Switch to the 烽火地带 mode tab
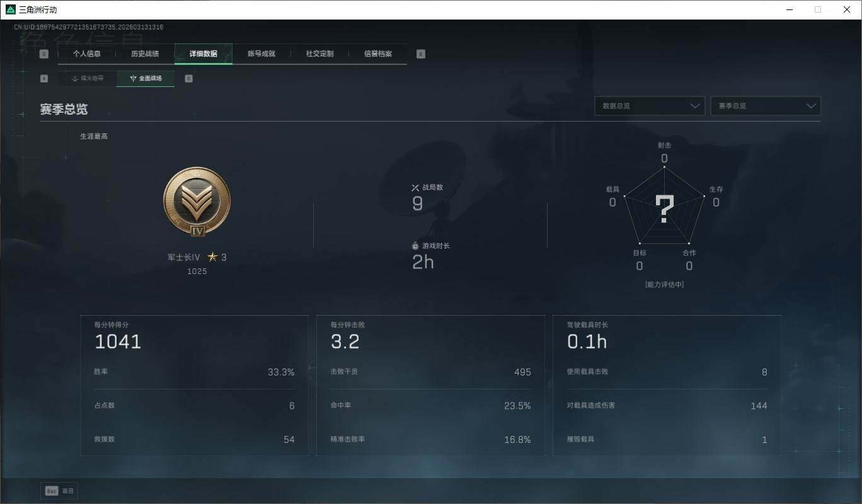Viewport: 862px width, 504px height. (88, 79)
